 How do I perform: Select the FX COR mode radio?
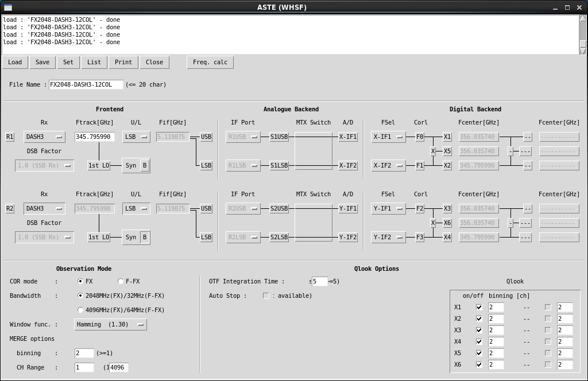(x=80, y=281)
